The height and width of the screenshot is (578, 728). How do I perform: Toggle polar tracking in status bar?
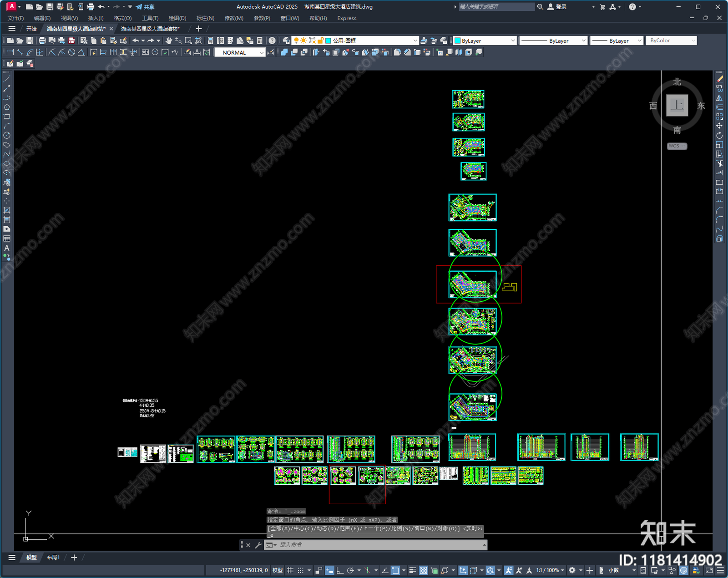350,570
